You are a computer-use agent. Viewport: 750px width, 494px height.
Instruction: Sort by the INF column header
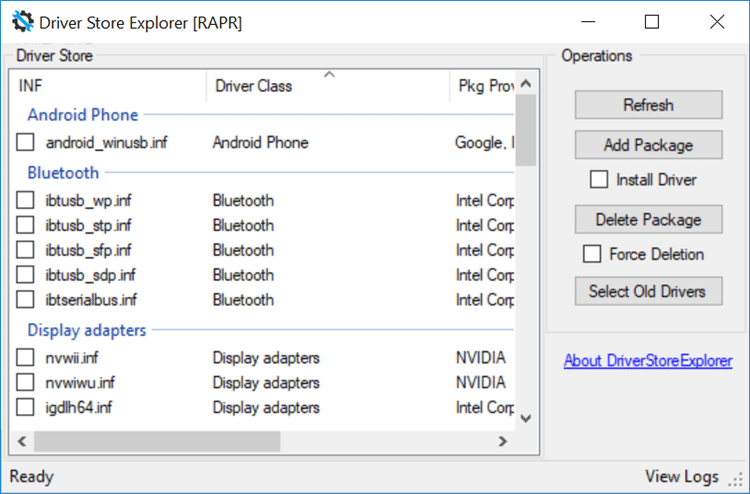109,86
